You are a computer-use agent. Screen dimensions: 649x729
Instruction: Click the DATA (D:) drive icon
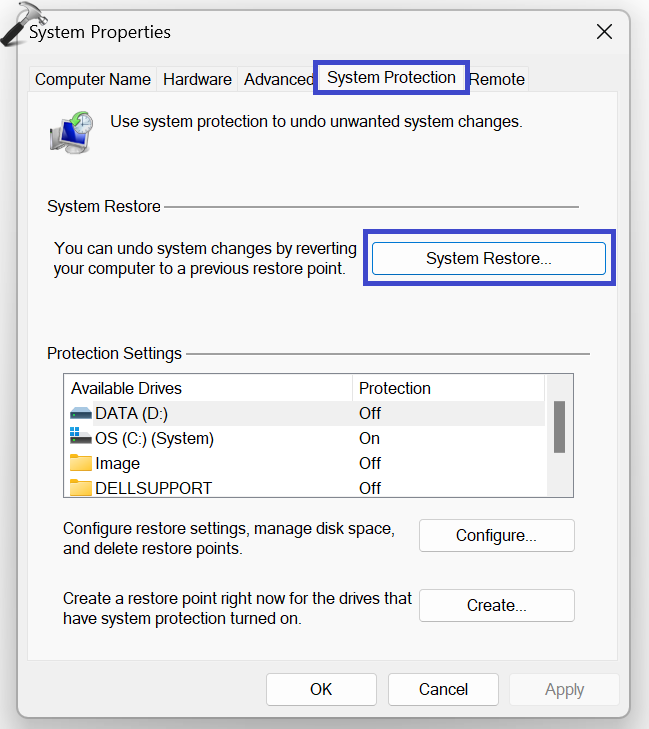point(81,413)
